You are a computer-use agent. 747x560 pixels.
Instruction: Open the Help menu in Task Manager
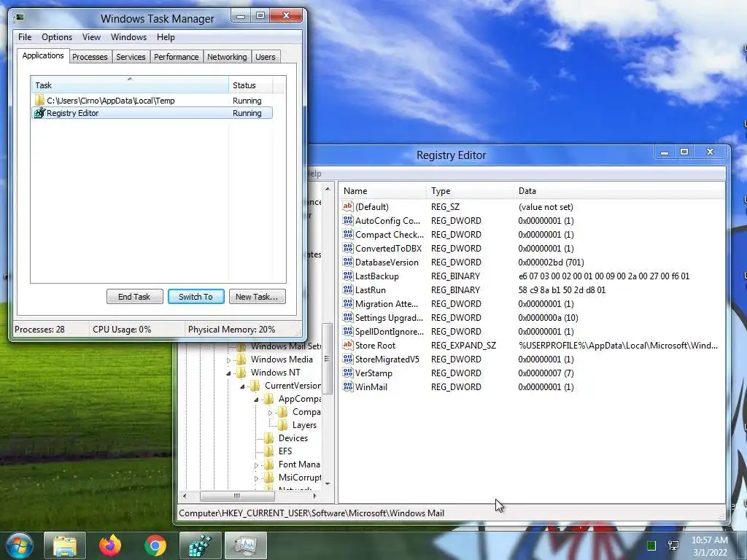click(166, 37)
